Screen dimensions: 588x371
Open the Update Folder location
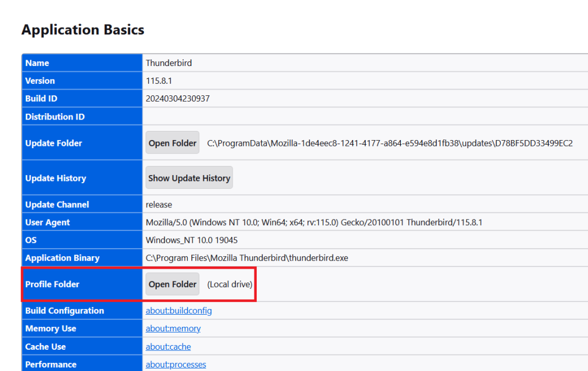pos(172,142)
